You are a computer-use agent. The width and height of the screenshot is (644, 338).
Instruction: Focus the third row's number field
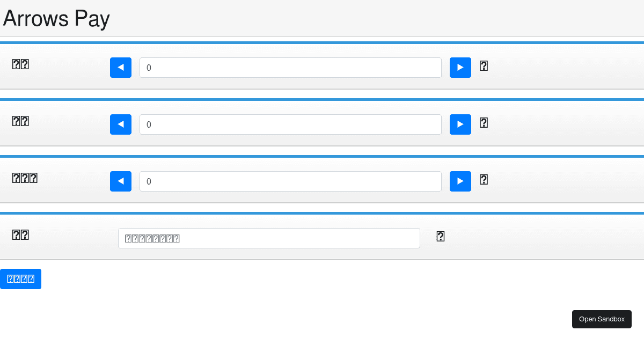pyautogui.click(x=290, y=181)
